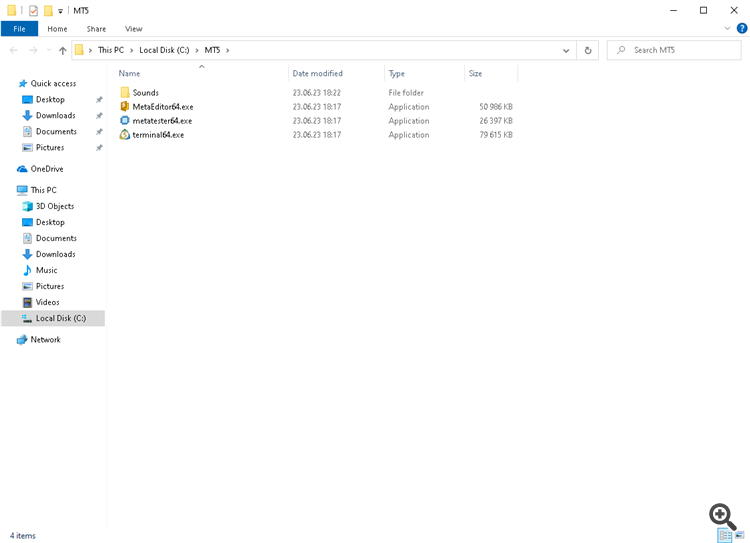
Task: Expand the ribbon with chevron
Action: [727, 28]
